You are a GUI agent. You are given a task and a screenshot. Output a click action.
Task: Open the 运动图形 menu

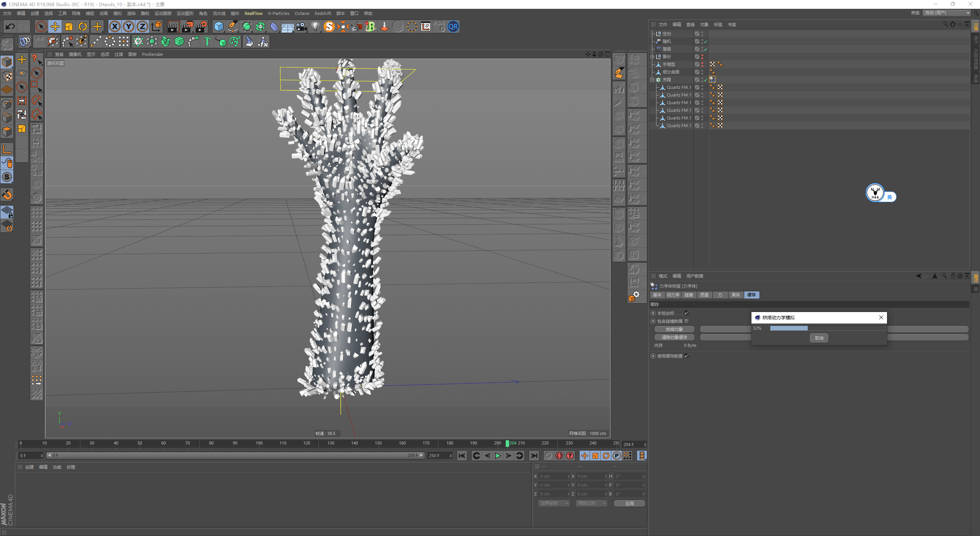click(185, 13)
